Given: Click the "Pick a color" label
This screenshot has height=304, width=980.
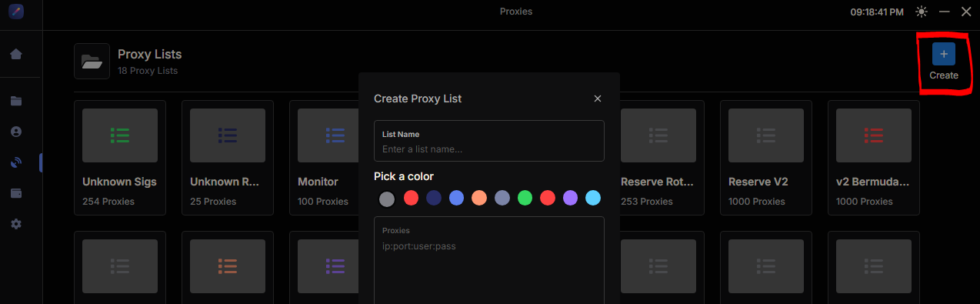Looking at the screenshot, I should 404,176.
